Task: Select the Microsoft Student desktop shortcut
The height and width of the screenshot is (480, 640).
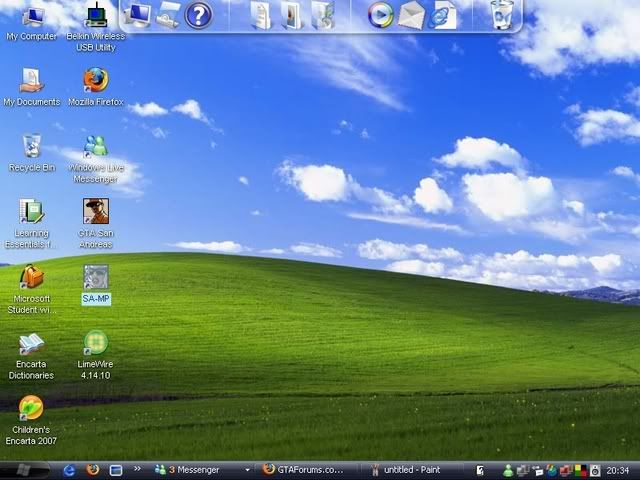Action: pos(31,289)
